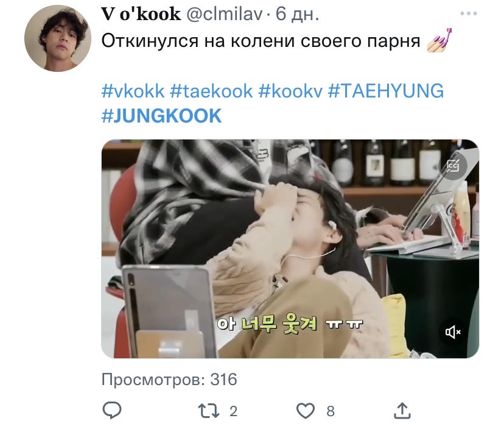Visit the @clmilav handle link
Image resolution: width=504 pixels, height=432 pixels.
pyautogui.click(x=225, y=15)
